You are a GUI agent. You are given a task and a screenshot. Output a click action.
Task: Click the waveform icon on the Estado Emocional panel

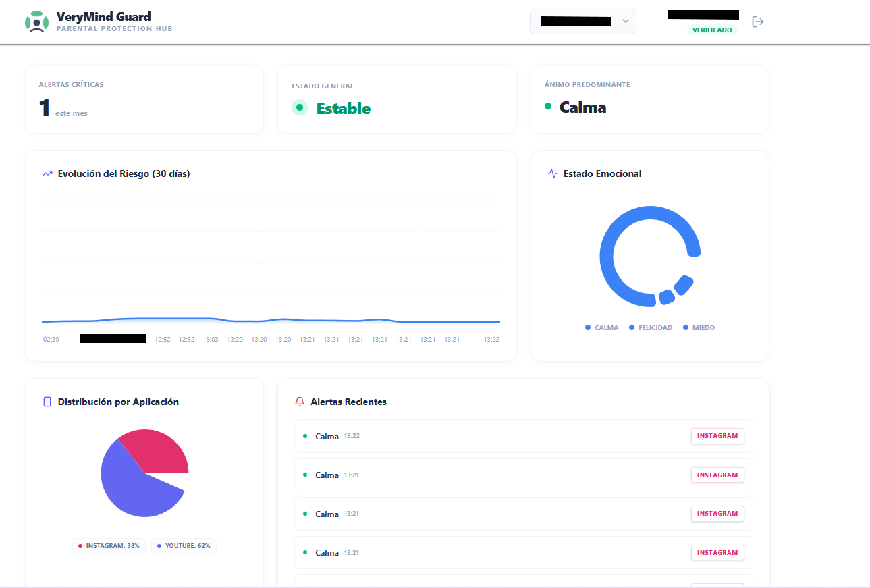click(551, 173)
